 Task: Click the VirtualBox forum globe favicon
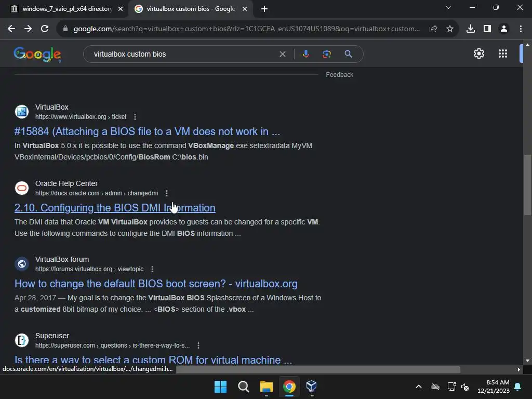(x=22, y=263)
